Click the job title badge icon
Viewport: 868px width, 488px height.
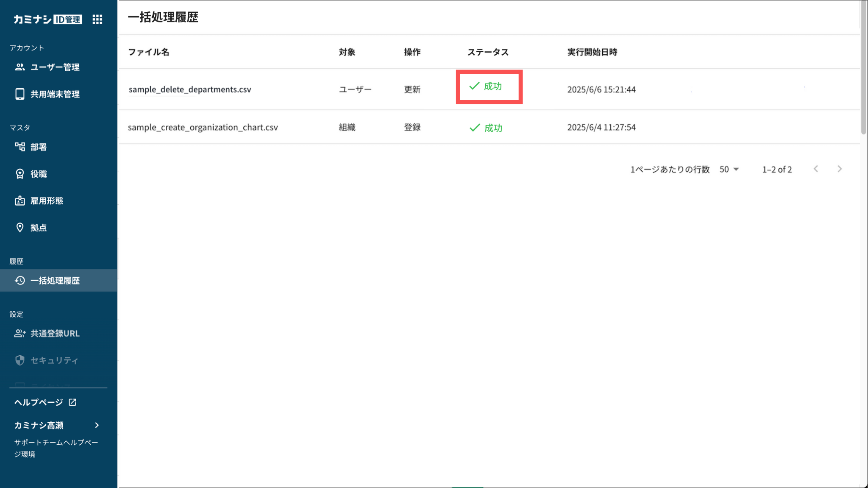(x=20, y=174)
